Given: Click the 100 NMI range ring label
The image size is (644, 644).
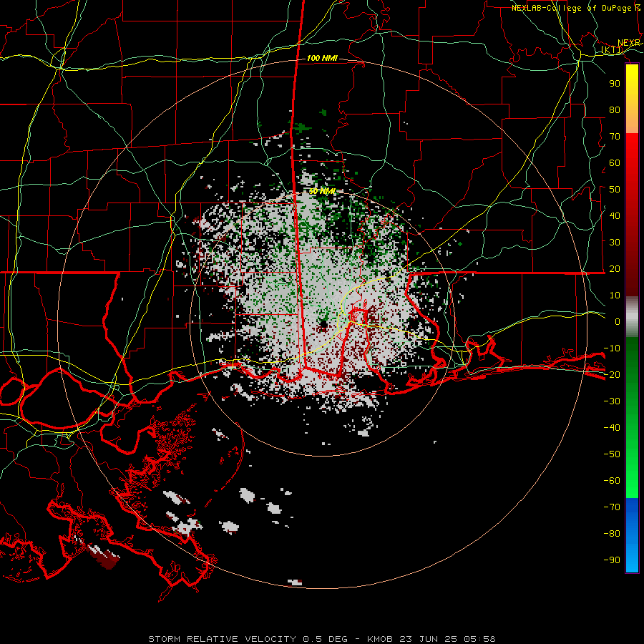Looking at the screenshot, I should [x=322, y=58].
